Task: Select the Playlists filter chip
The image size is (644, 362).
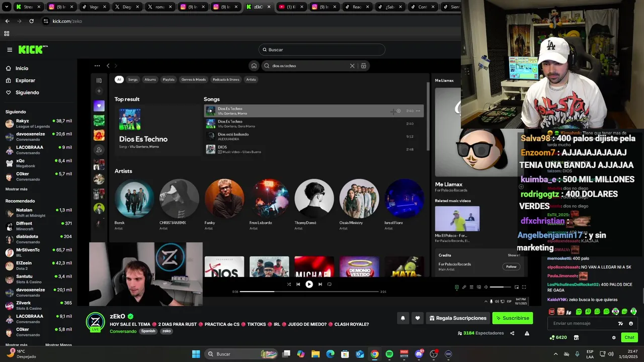Action: click(169, 79)
